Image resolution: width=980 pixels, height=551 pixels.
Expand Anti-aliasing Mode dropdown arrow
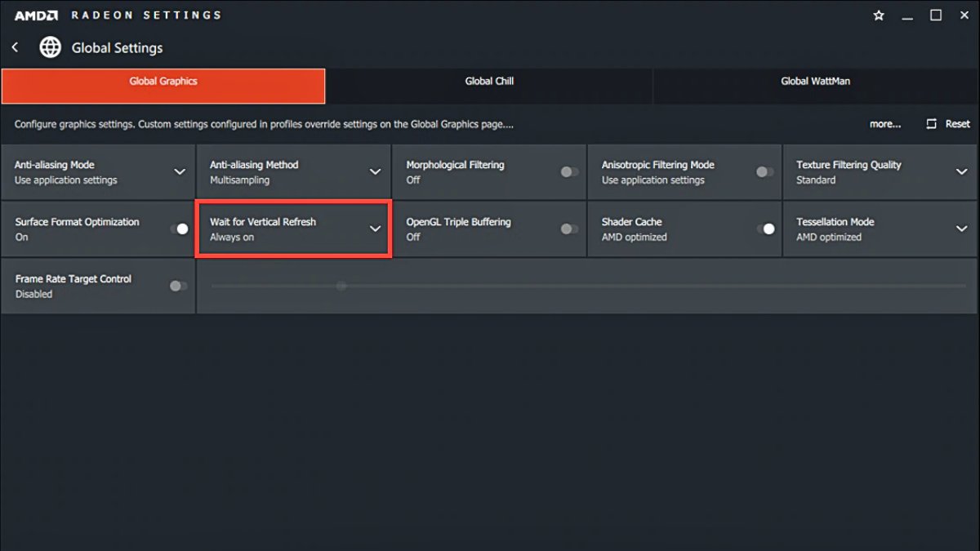180,172
